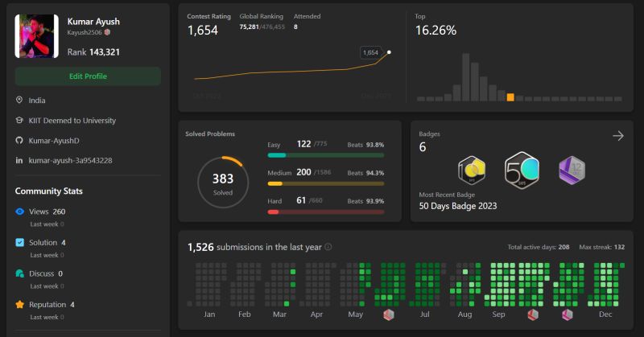Click the 1,654 rating point on chart

(389, 52)
